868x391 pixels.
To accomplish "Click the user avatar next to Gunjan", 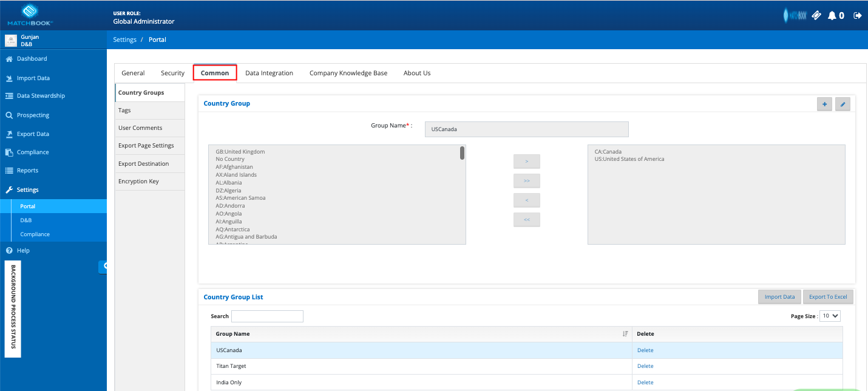I will [x=10, y=41].
